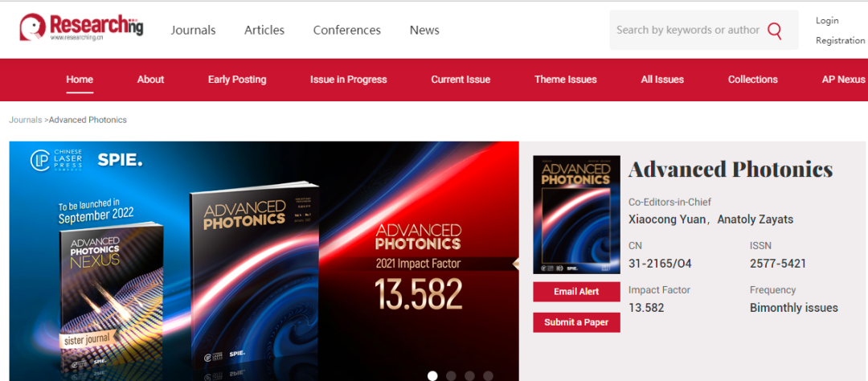Screen dimensions: 868x381
Task: Focus the keyword or author search field
Action: [x=687, y=31]
